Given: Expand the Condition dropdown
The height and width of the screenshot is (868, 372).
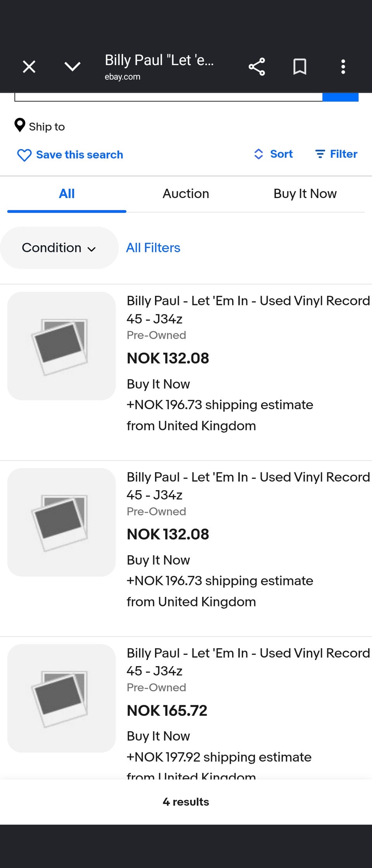Looking at the screenshot, I should (x=59, y=248).
